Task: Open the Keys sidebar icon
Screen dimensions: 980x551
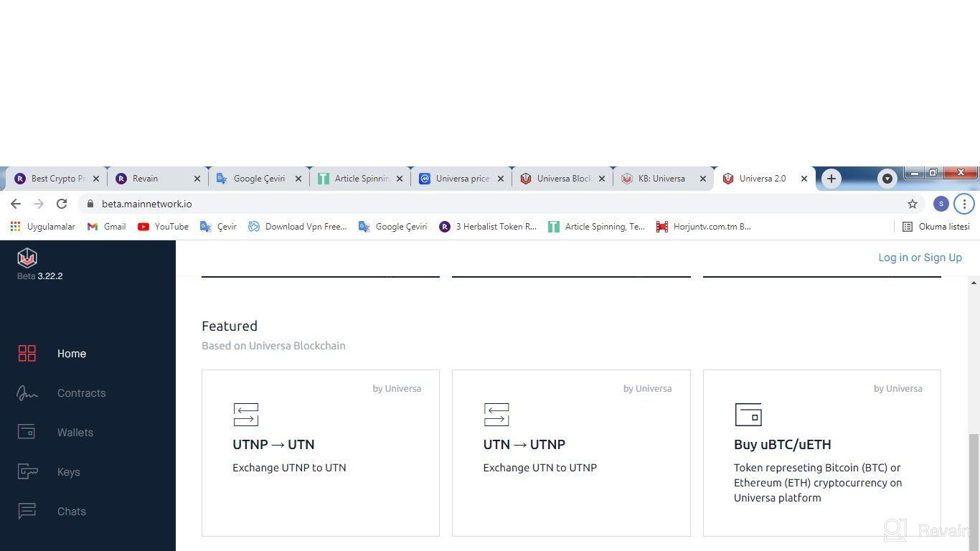Action: tap(27, 471)
